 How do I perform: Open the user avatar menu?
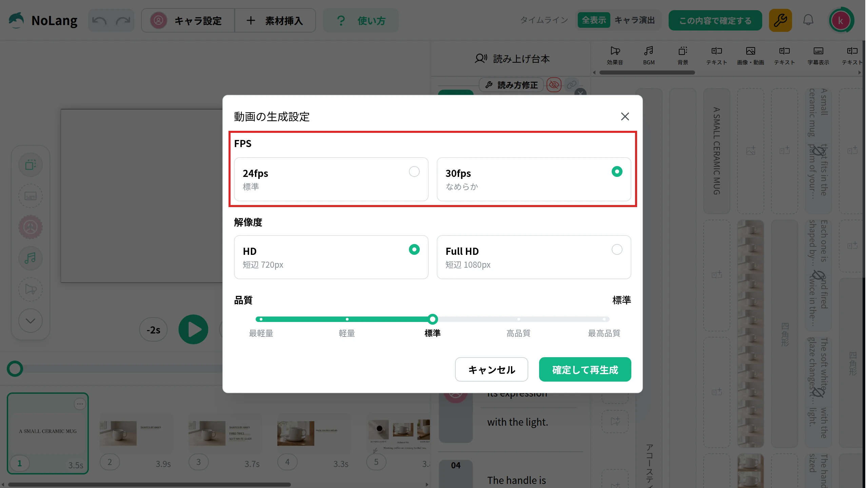[840, 21]
